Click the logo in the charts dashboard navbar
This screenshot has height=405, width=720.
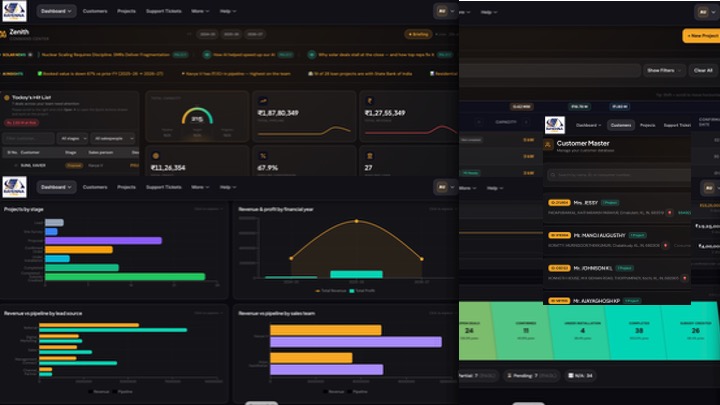pyautogui.click(x=14, y=187)
